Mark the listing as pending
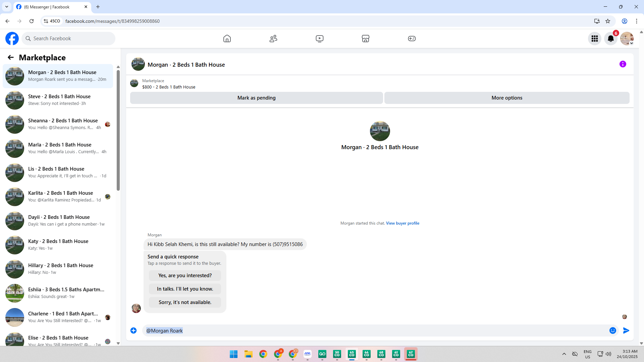 click(x=257, y=98)
